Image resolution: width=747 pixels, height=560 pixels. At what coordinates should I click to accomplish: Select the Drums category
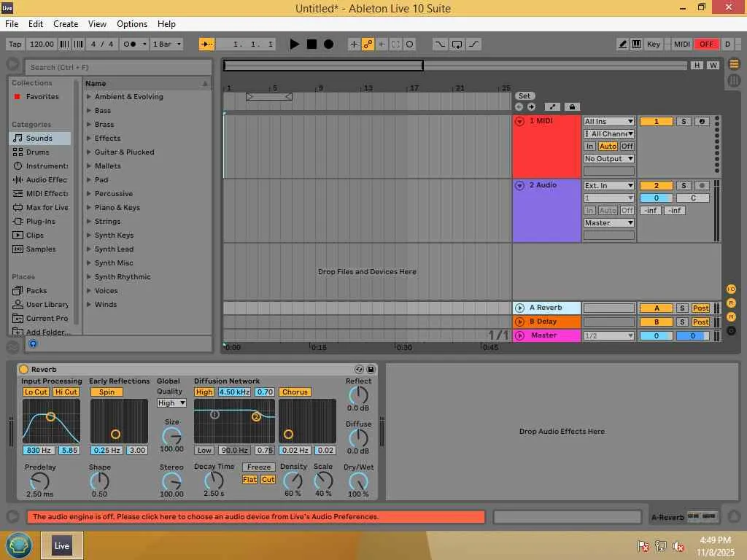39,152
